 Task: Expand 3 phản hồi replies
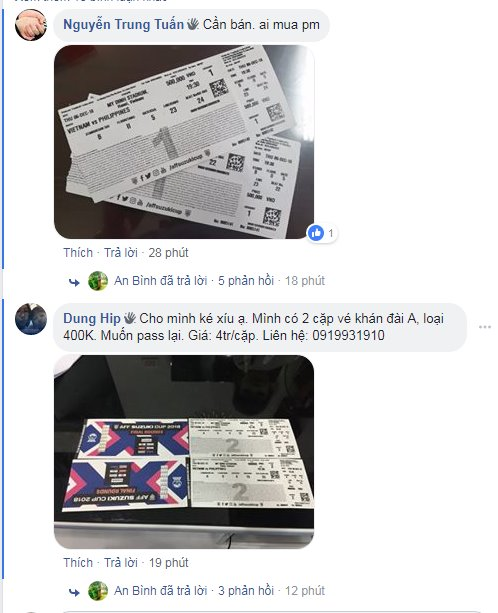[x=246, y=591]
